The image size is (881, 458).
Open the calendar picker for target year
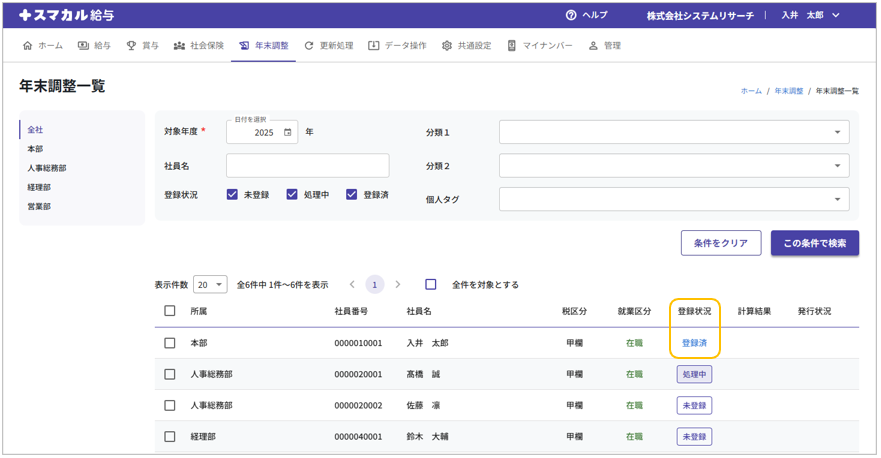(288, 132)
